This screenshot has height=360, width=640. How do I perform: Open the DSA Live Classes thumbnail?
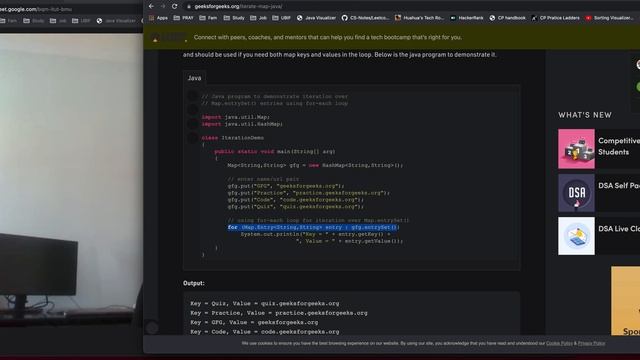[x=576, y=236]
